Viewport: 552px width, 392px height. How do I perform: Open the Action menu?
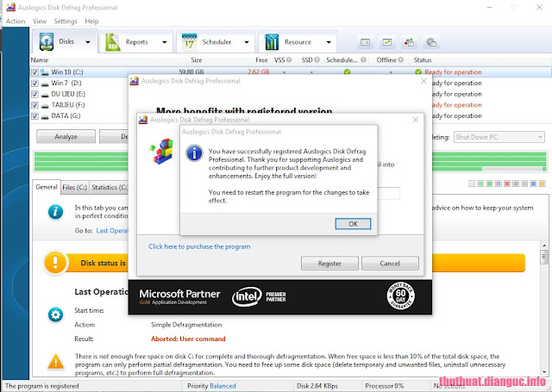tap(16, 21)
